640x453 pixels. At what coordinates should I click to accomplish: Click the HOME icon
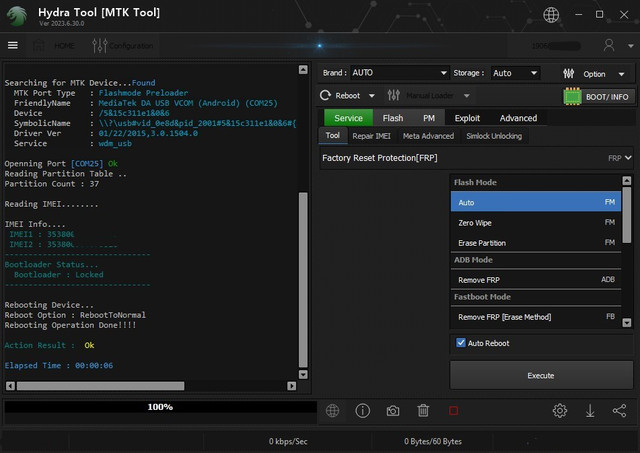(x=39, y=45)
